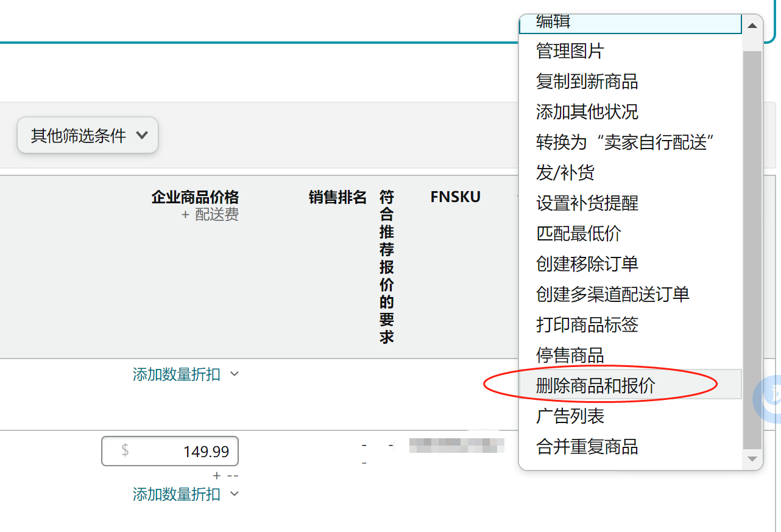Expand the upper 添加数量折扣 link

(x=186, y=374)
